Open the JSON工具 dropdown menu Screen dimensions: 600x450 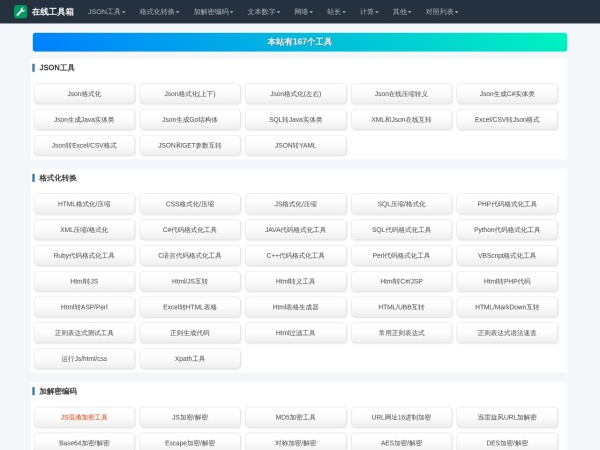click(106, 12)
